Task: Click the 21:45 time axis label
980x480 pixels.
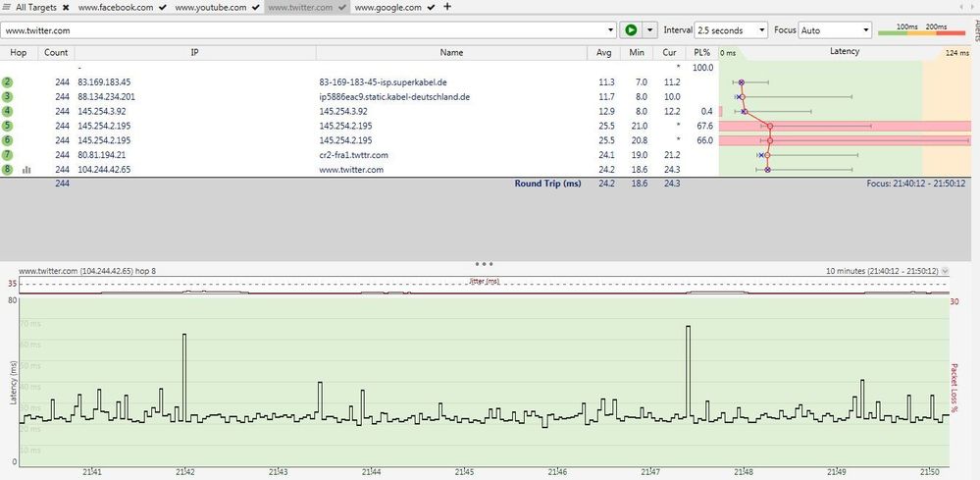Action: point(464,473)
